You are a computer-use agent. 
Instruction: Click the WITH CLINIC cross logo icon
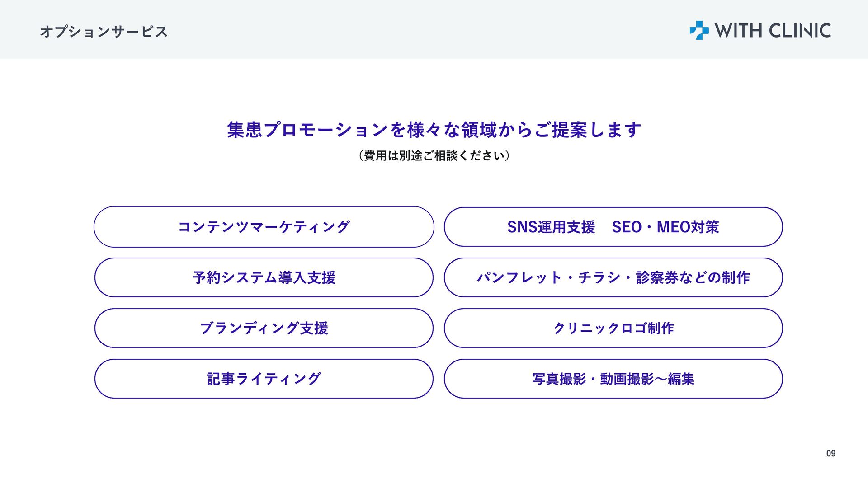tap(699, 30)
